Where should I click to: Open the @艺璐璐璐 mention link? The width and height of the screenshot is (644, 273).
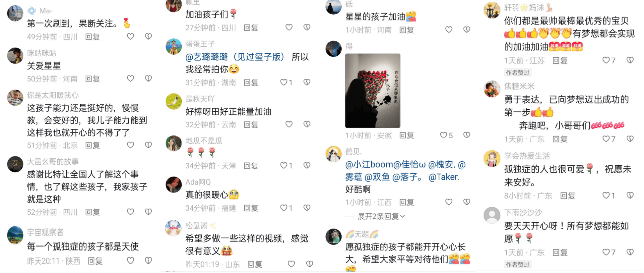(235, 57)
